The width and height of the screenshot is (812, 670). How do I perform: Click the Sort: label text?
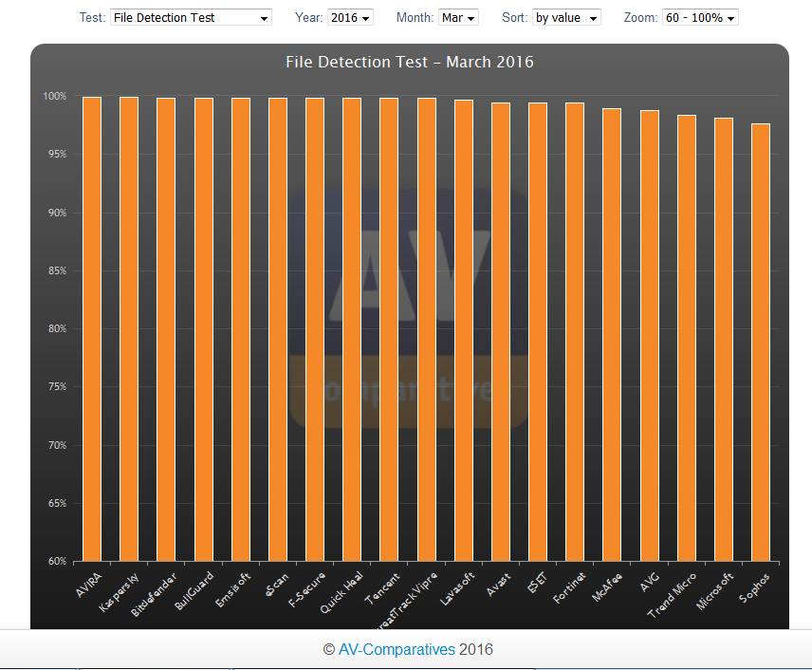pyautogui.click(x=515, y=18)
